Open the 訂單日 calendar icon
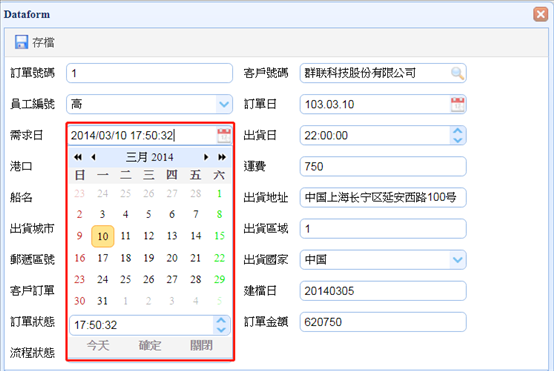The height and width of the screenshot is (371, 554). [x=458, y=104]
